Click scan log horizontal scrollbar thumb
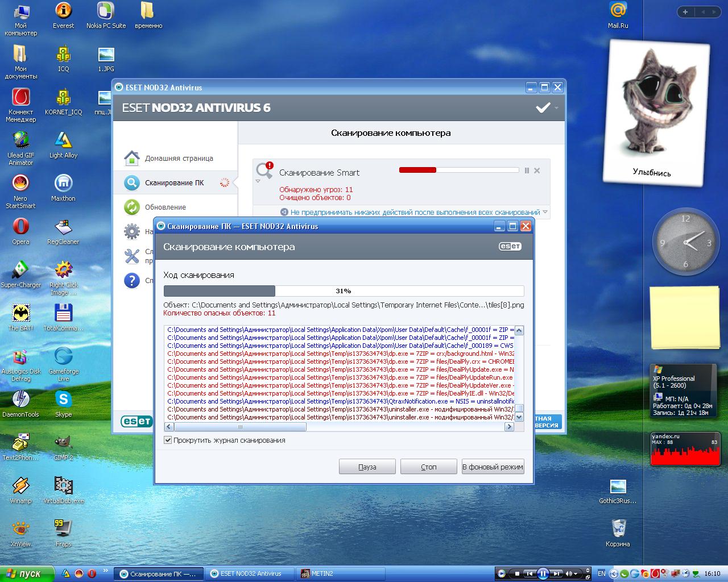 point(239,426)
